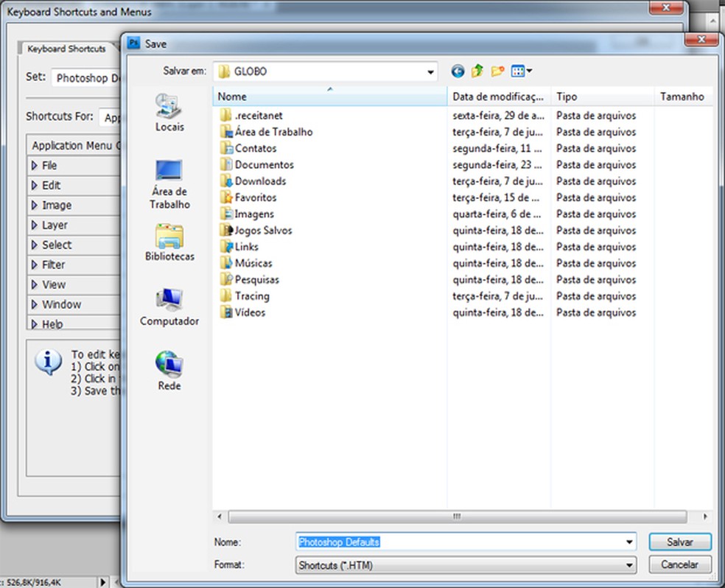Select the Favoritos folder icon
The image size is (725, 588).
click(x=226, y=197)
